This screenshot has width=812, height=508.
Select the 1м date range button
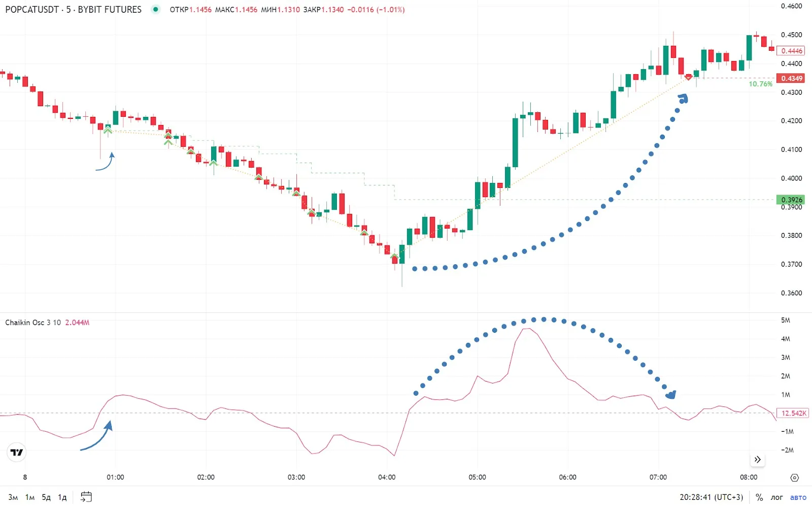click(30, 497)
